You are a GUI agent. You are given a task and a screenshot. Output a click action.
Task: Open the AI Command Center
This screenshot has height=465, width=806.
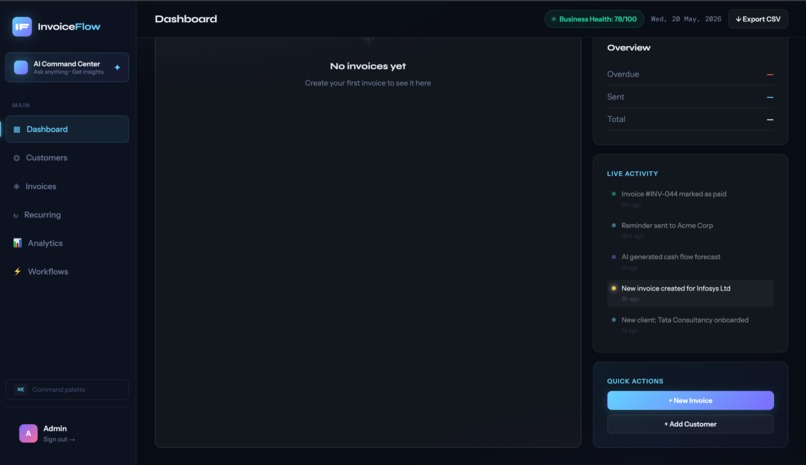[x=67, y=67]
